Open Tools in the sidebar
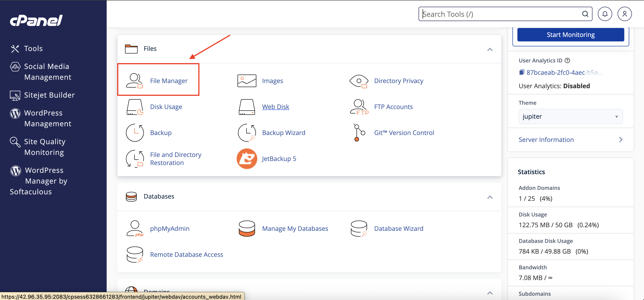 tap(33, 48)
